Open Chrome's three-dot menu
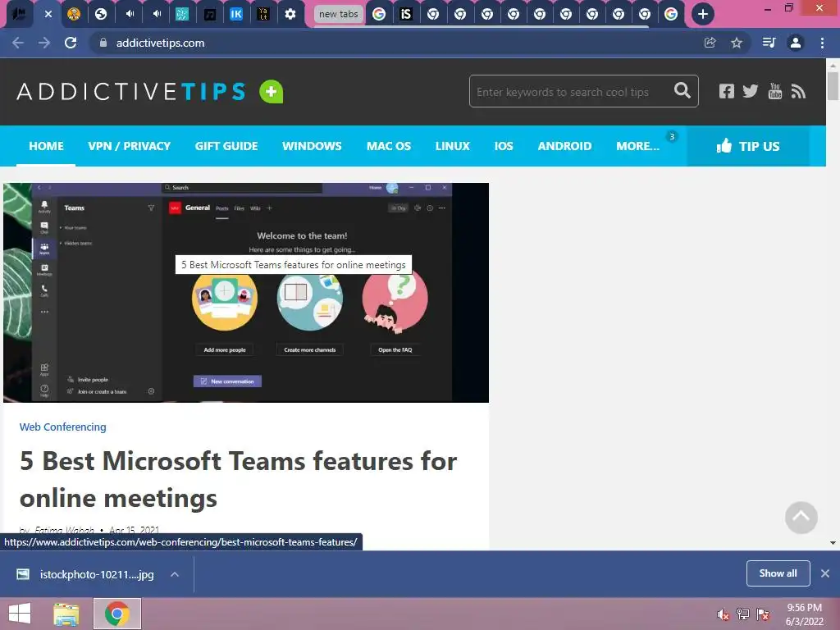The image size is (840, 630). [822, 43]
